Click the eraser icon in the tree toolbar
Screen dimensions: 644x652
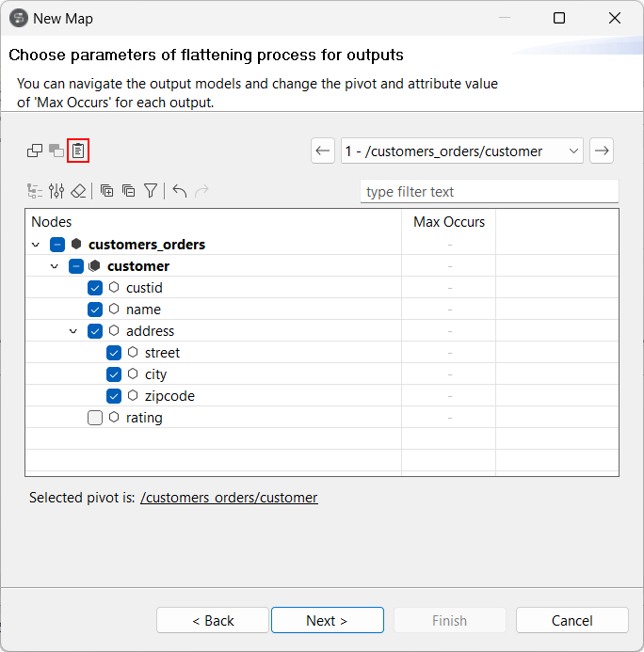point(78,191)
